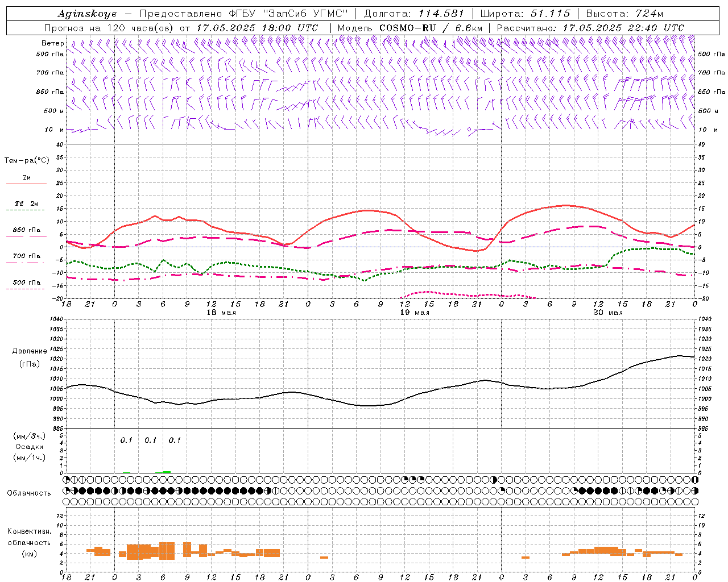Click the "Тем-ра(°C)" temperature axis title

27,161
